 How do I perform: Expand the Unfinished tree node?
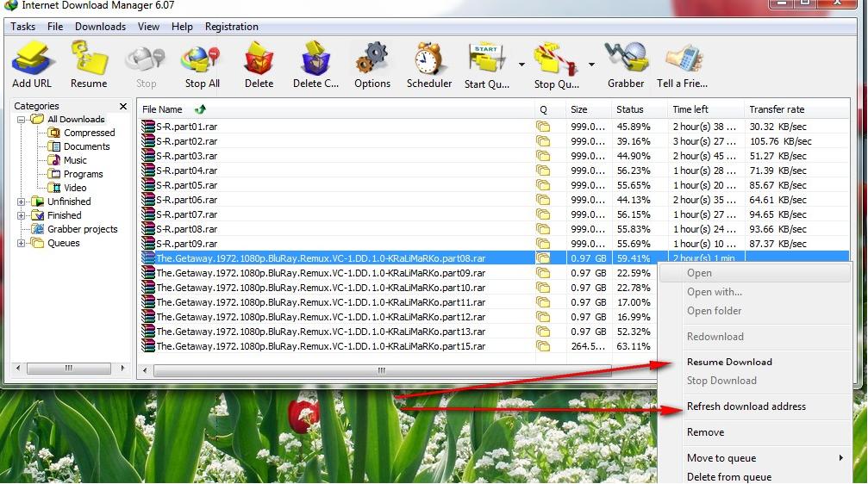click(21, 202)
